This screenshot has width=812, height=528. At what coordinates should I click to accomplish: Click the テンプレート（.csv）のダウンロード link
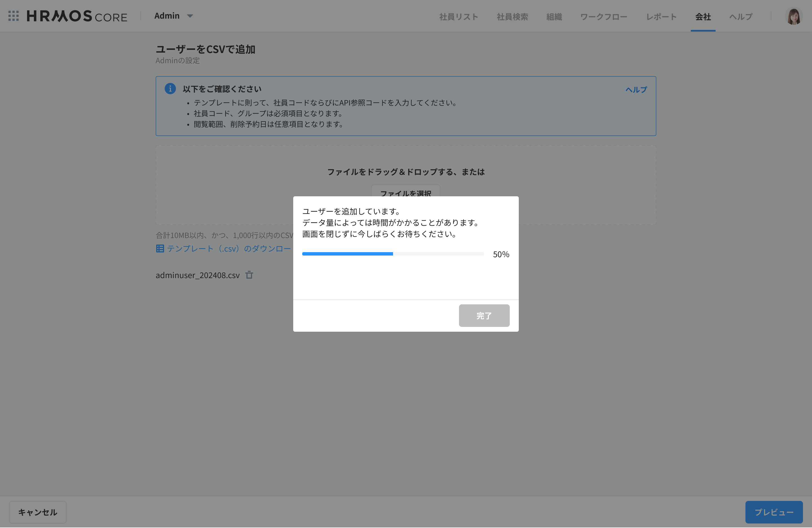225,248
